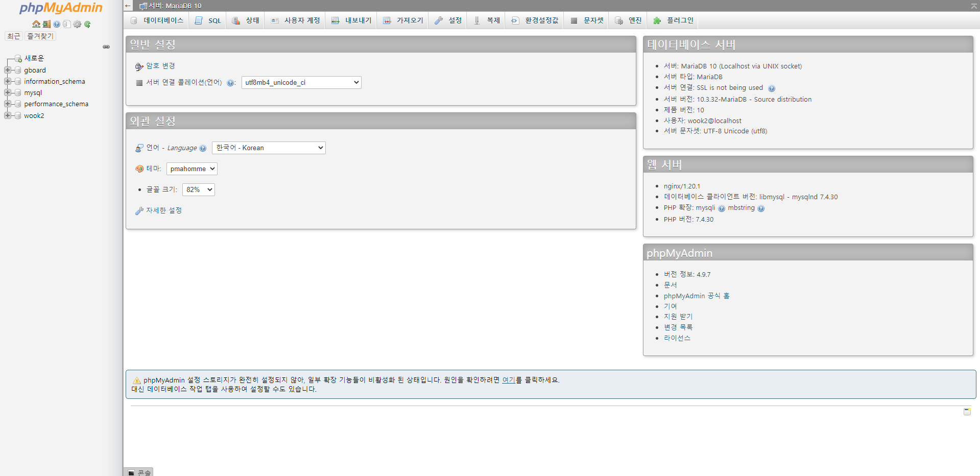Select the information_schema database in the tree
The width and height of the screenshot is (980, 476).
tap(55, 81)
